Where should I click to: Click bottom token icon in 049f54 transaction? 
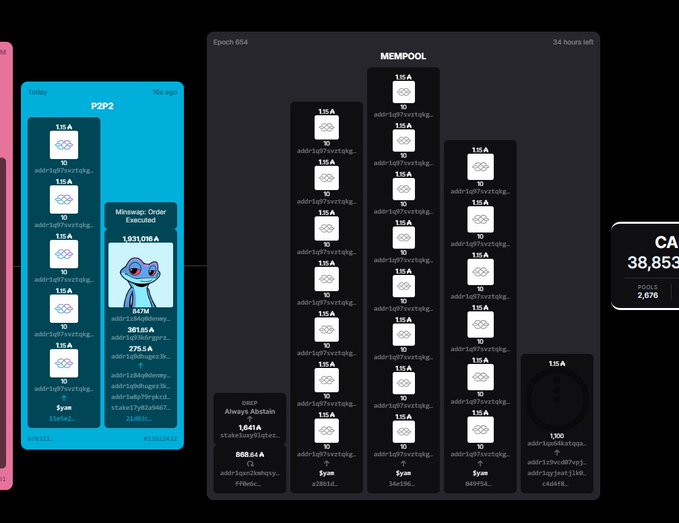[x=480, y=429]
